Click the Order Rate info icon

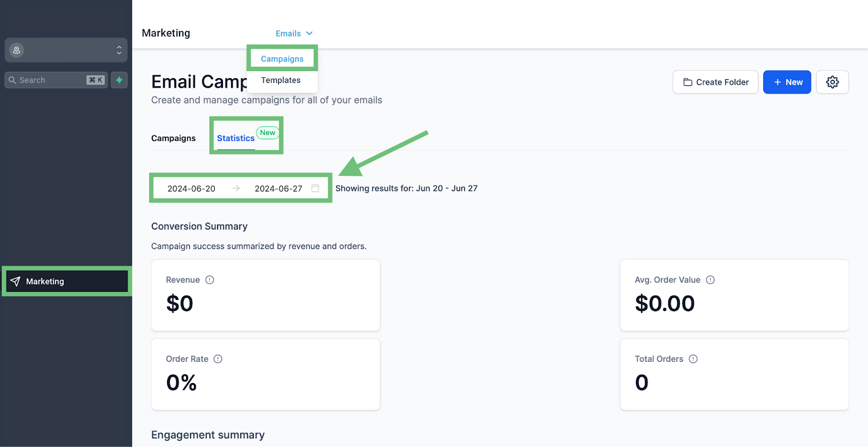point(218,359)
